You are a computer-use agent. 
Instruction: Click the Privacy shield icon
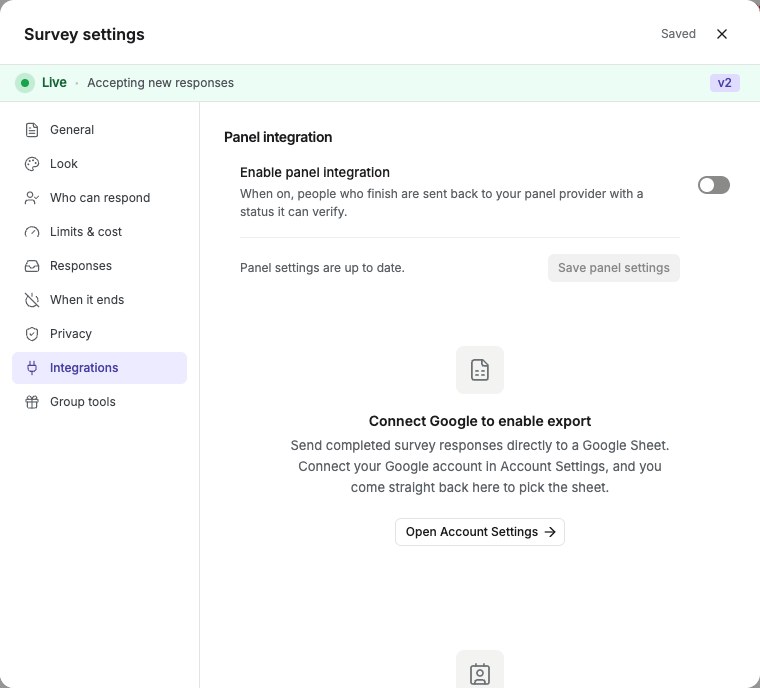click(32, 334)
